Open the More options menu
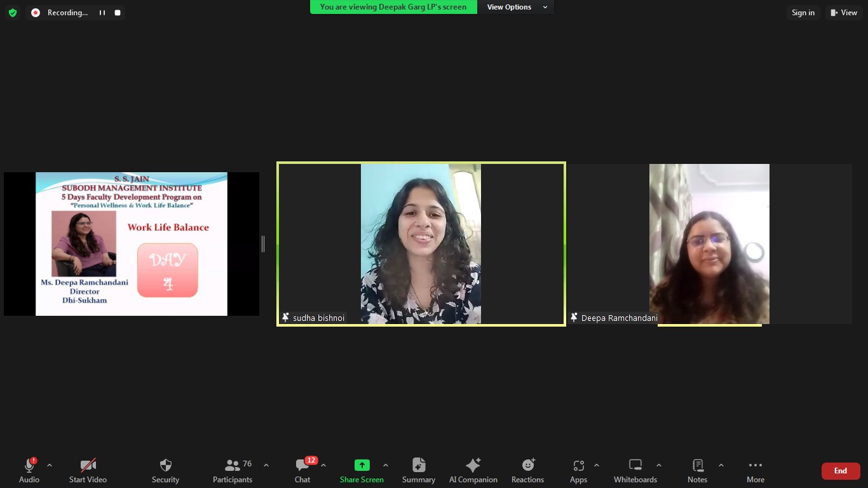The width and height of the screenshot is (868, 488). 755,471
